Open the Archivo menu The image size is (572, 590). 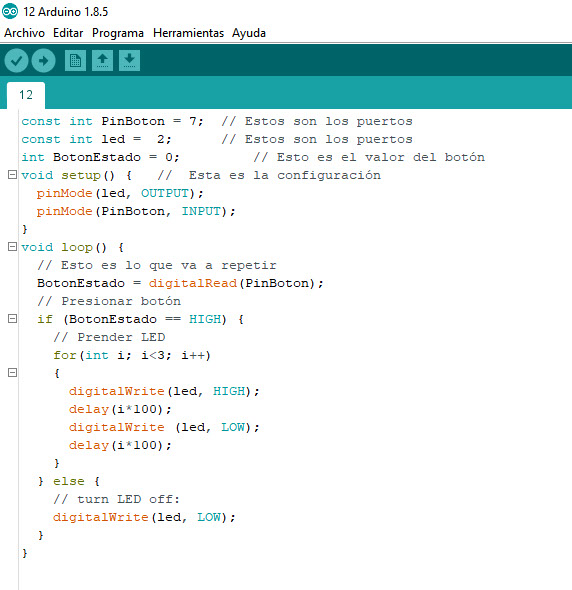pos(24,33)
